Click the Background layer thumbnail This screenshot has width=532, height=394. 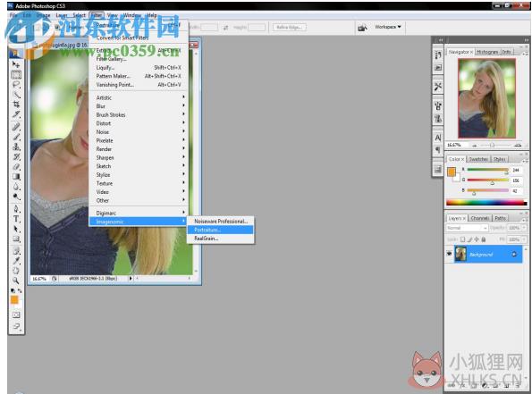[460, 254]
